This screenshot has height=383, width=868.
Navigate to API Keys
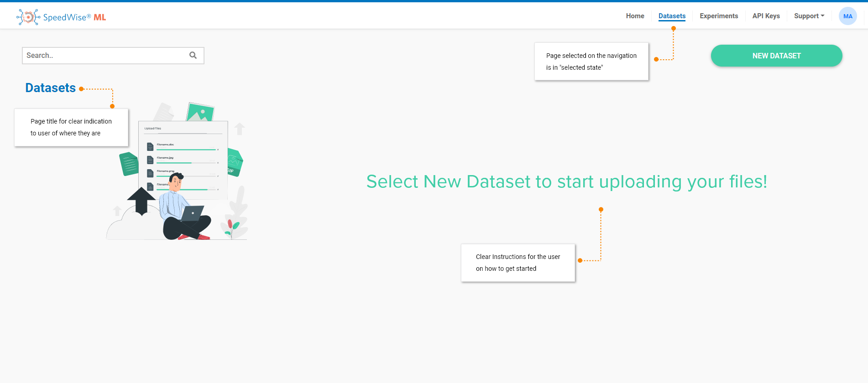tap(766, 16)
